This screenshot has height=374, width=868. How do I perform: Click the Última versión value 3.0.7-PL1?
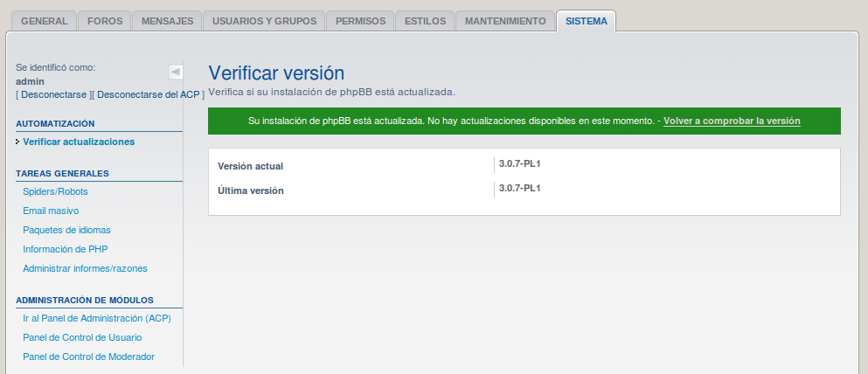tap(520, 188)
